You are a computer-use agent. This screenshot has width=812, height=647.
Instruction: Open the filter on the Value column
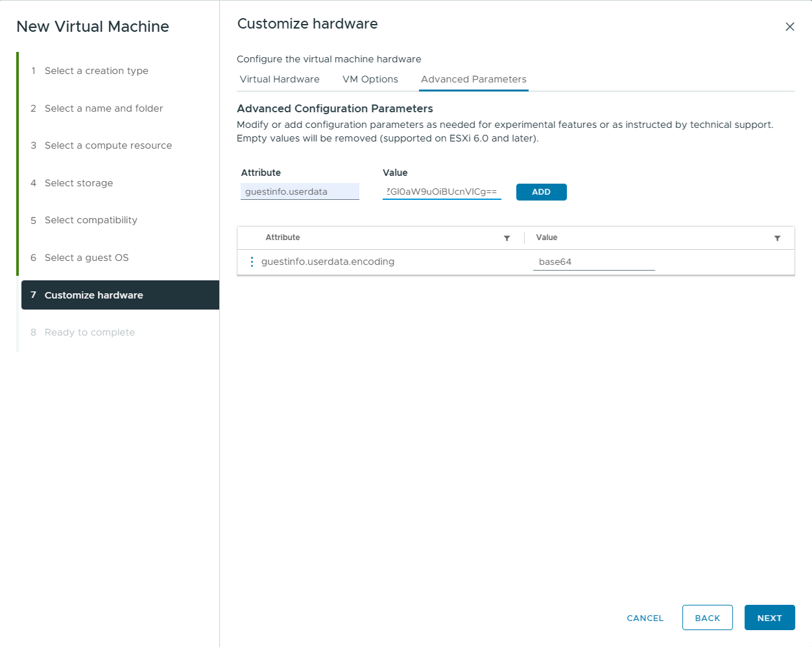777,238
